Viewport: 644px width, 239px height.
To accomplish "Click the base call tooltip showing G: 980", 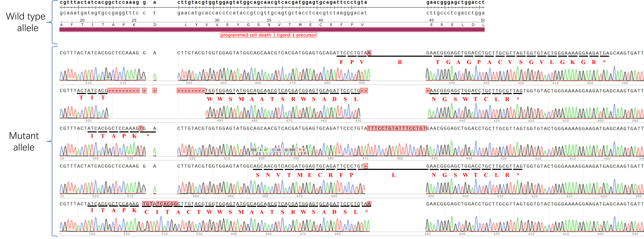I will [290, 150].
